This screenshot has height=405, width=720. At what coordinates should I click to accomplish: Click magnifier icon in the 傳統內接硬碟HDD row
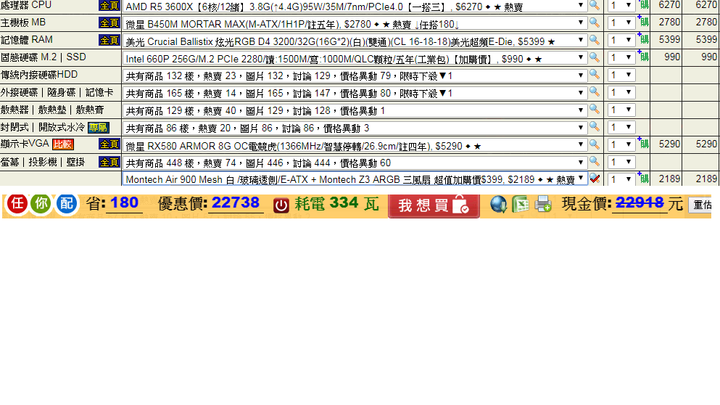tap(594, 74)
